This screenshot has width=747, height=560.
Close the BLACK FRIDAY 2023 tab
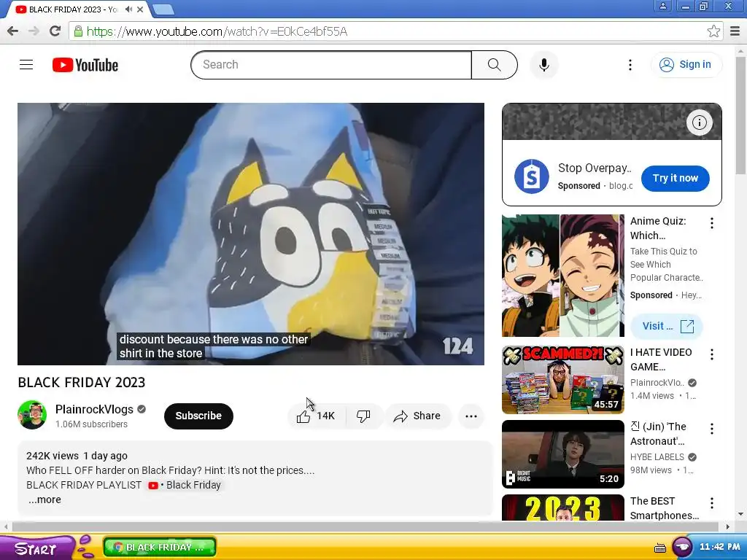140,9
